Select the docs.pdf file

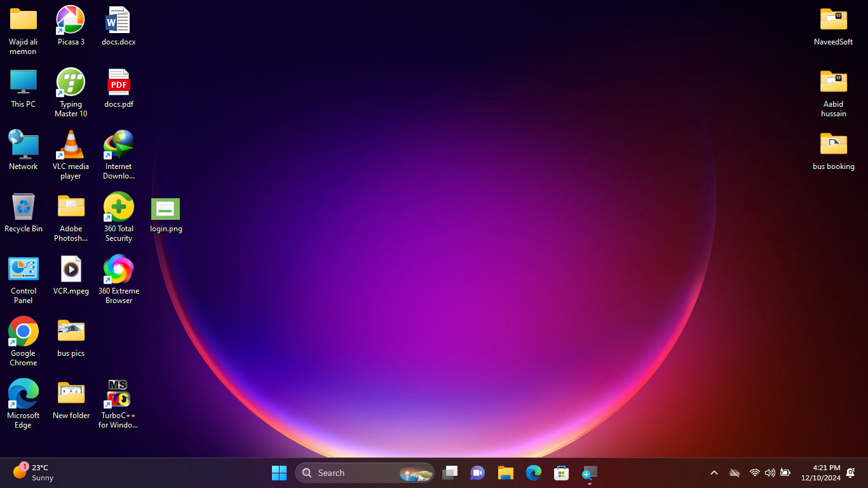tap(119, 83)
